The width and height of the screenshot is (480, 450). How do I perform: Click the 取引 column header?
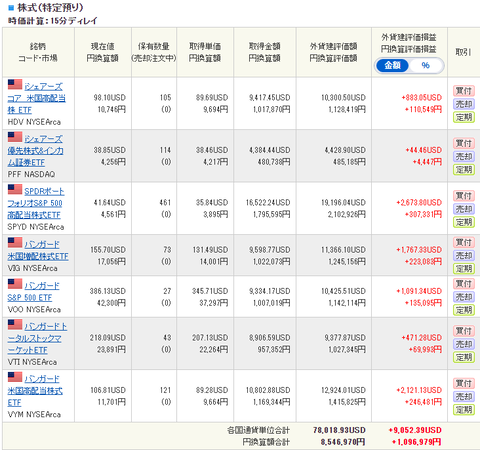pos(463,52)
